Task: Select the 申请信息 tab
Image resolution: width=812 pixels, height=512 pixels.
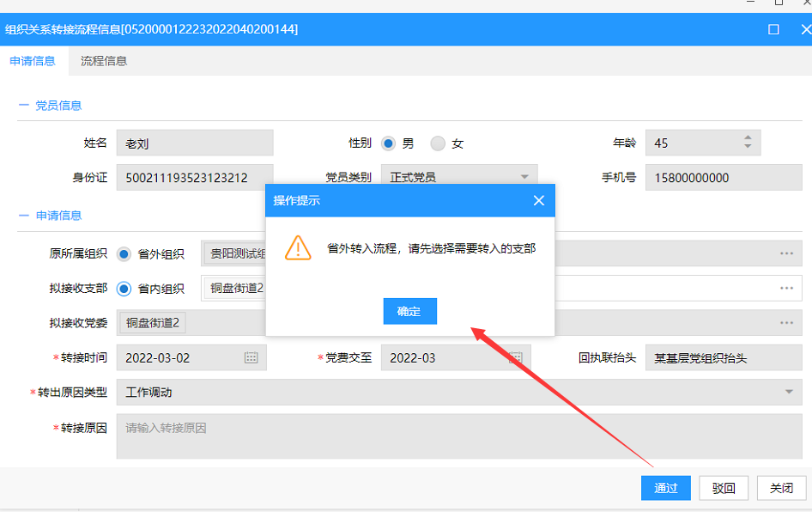Action: pyautogui.click(x=33, y=61)
